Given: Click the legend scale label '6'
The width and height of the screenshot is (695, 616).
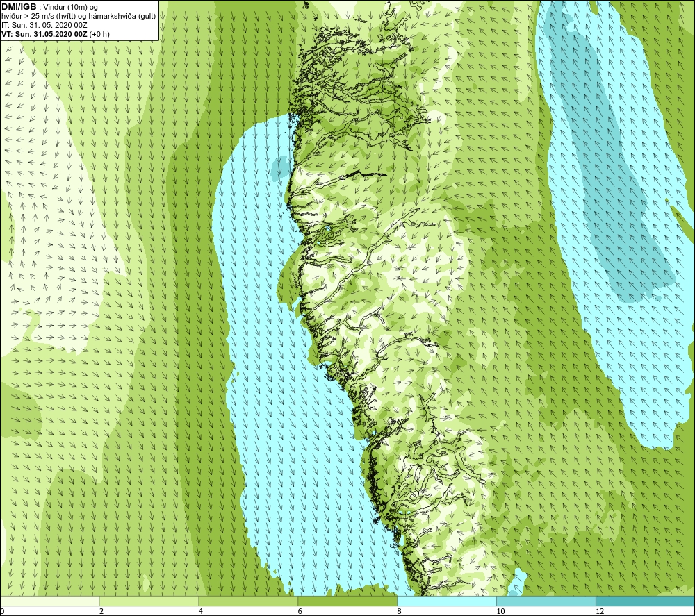Looking at the screenshot, I should [x=300, y=611].
